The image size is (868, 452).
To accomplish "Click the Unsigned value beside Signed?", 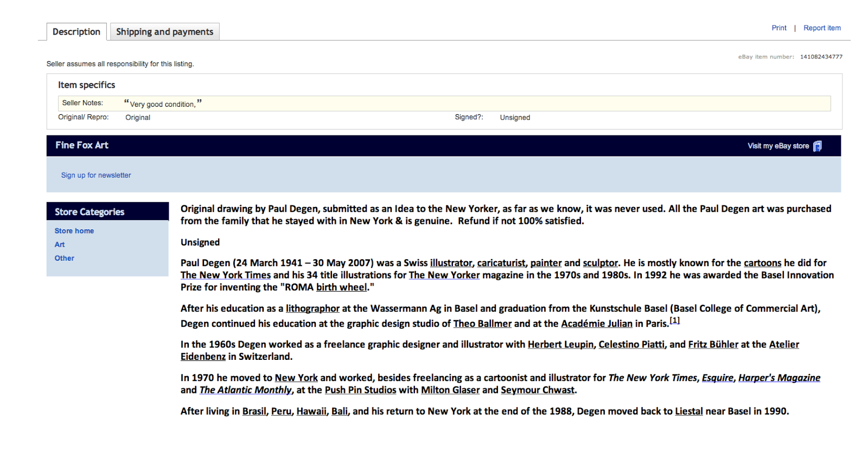I will click(x=515, y=118).
